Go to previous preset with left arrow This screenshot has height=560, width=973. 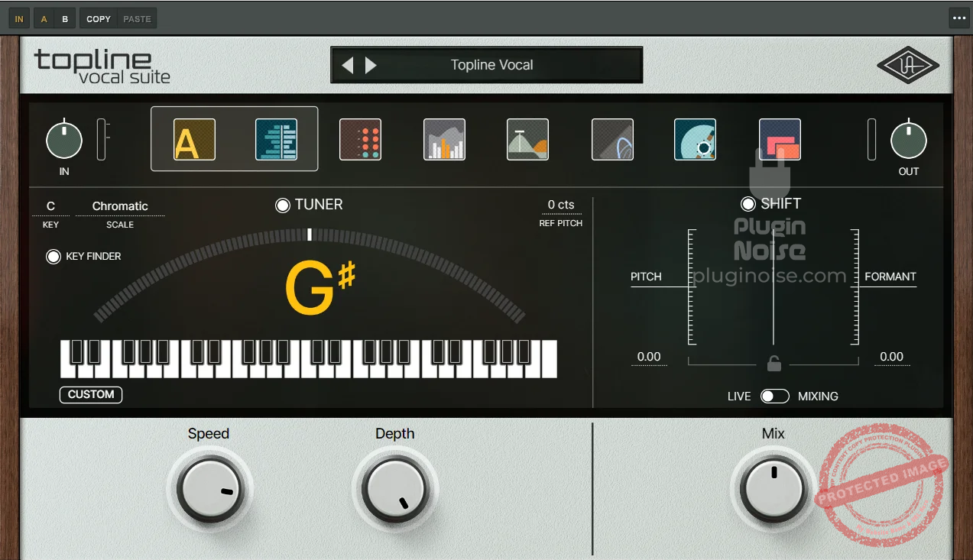pyautogui.click(x=347, y=66)
